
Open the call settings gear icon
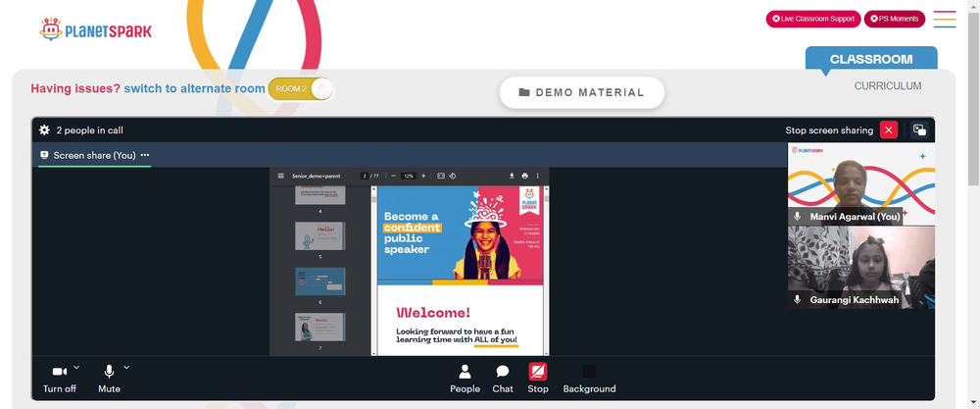[x=44, y=130]
